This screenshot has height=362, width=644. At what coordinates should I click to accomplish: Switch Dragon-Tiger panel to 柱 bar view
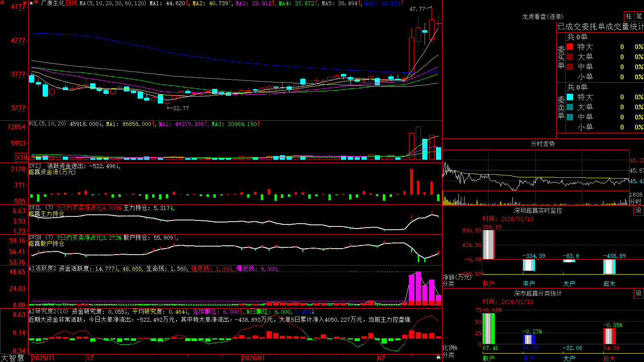pyautogui.click(x=629, y=16)
